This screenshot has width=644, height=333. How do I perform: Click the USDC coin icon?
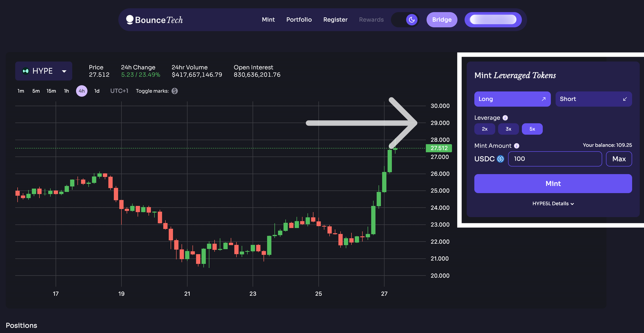click(x=500, y=159)
